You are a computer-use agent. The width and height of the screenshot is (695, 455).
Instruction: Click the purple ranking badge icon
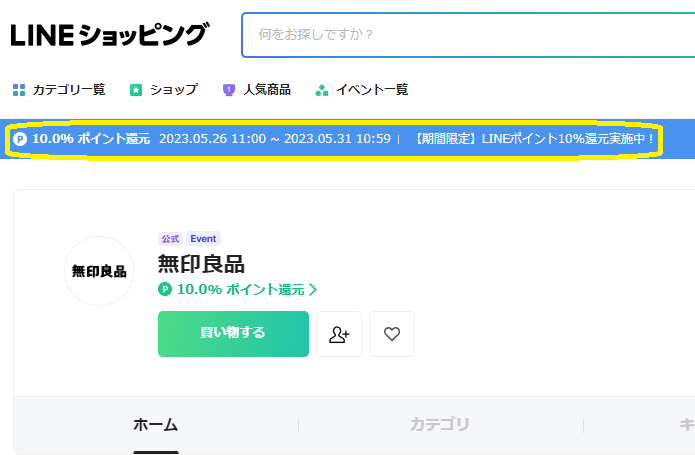(229, 90)
